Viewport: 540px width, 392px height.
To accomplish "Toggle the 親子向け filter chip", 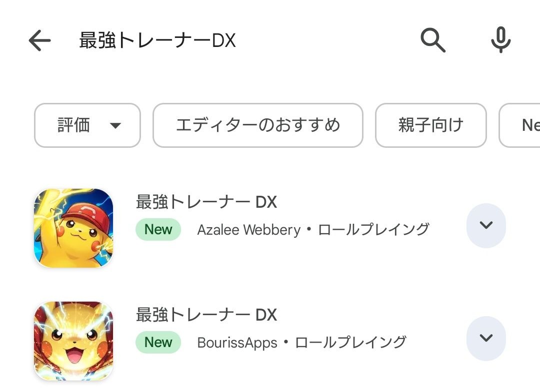I will point(430,125).
